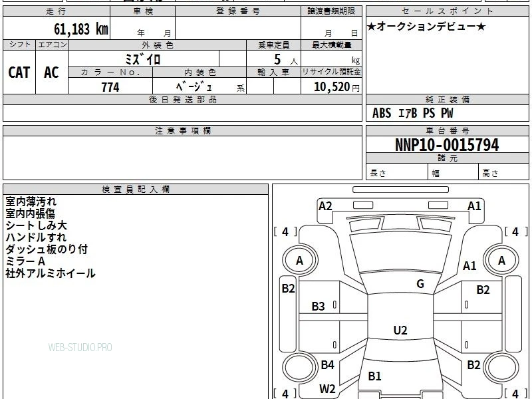Select the シフト header cell
532x399 pixels.
pos(20,45)
